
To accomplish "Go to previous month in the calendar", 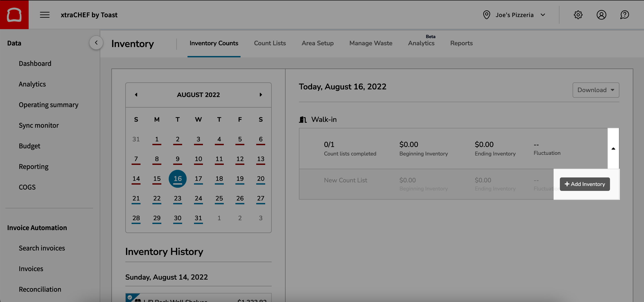I will (136, 95).
